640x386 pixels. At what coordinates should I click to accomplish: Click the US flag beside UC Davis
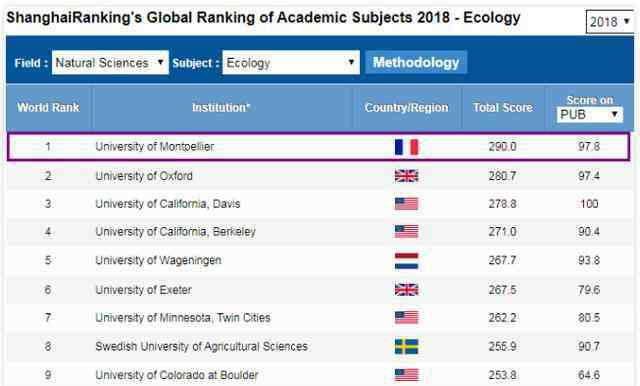tap(407, 204)
